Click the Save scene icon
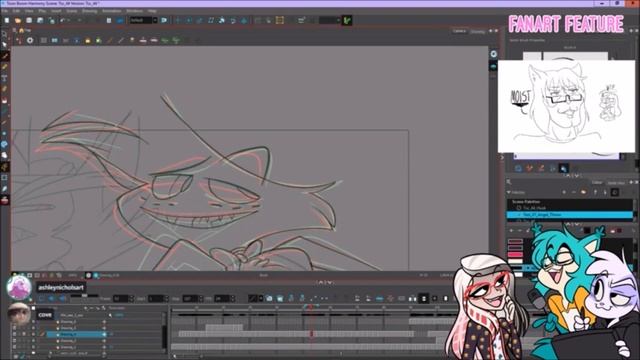 pos(29,20)
